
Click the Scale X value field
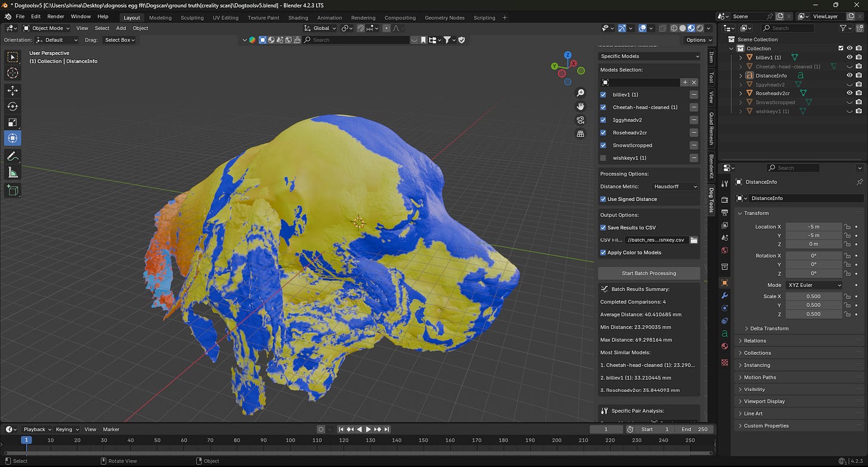pos(813,296)
